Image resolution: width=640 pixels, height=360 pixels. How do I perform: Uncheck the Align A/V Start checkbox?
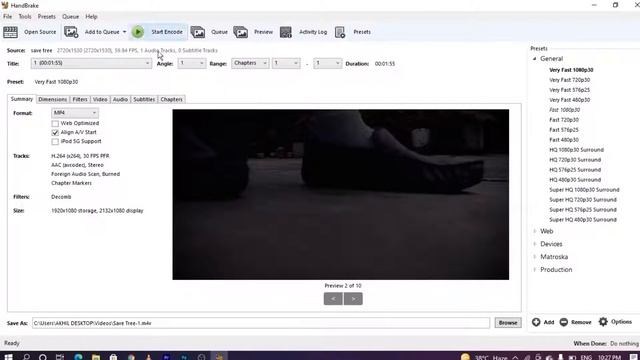tap(55, 133)
